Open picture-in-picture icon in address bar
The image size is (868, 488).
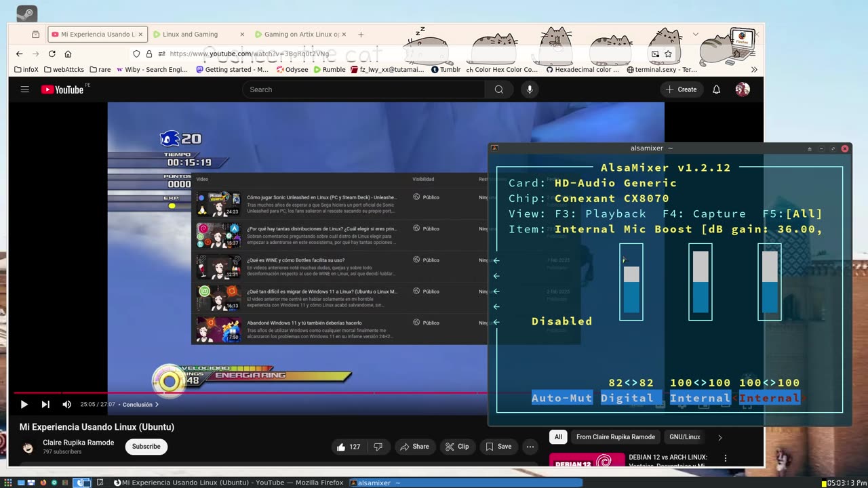[x=655, y=54]
